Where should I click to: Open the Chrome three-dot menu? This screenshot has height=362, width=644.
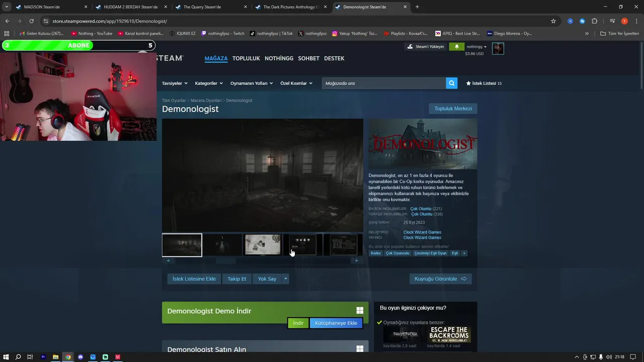[636, 21]
